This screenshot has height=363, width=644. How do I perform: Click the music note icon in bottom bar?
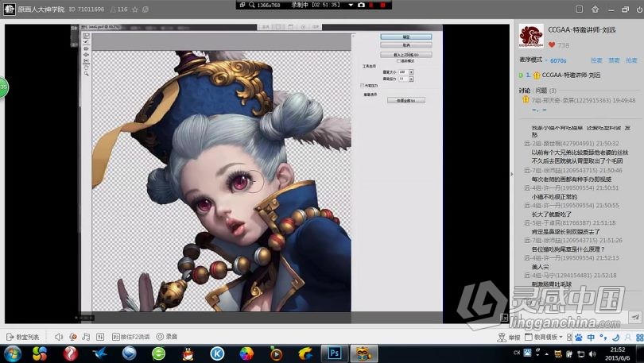click(86, 337)
